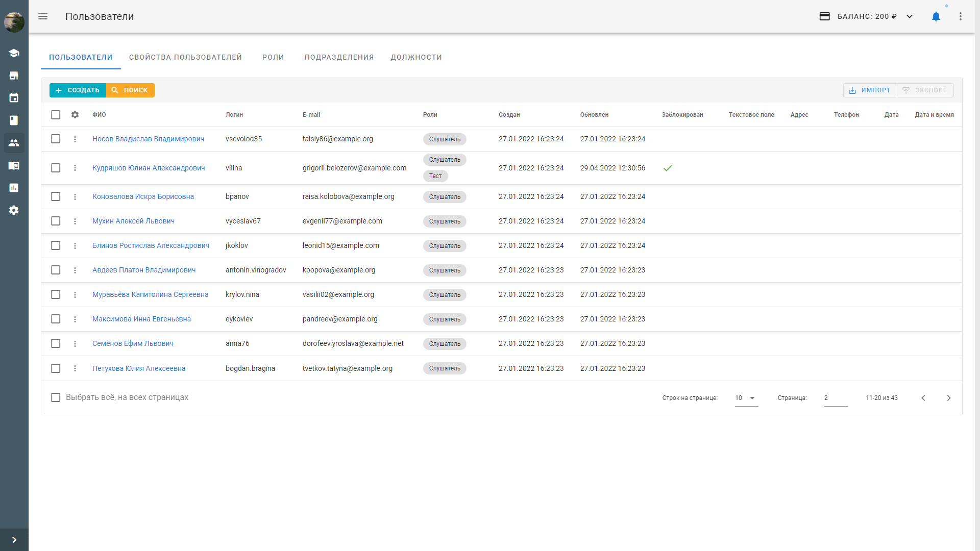Open the settings gear icon in sidebar
The image size is (980, 551).
tap(14, 210)
